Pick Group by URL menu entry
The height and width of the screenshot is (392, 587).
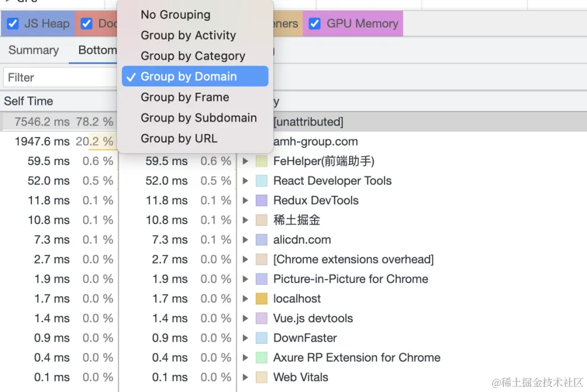(x=179, y=139)
